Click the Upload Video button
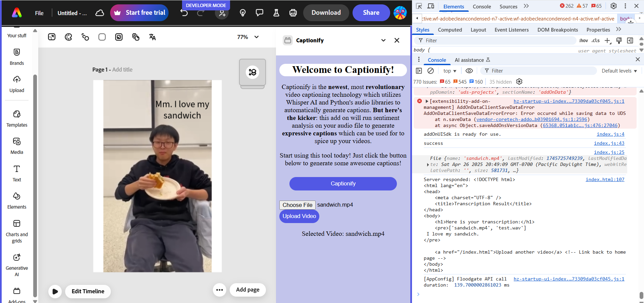644x303 pixels. [299, 216]
